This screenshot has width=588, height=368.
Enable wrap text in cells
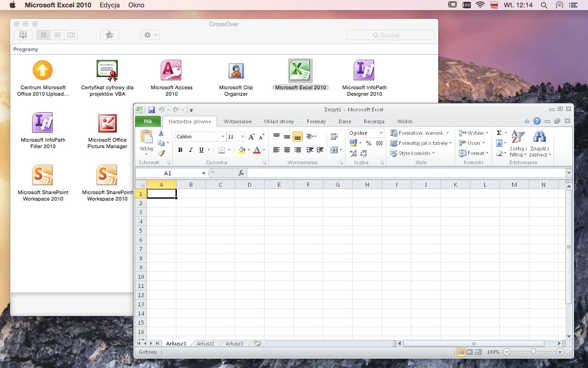[334, 137]
